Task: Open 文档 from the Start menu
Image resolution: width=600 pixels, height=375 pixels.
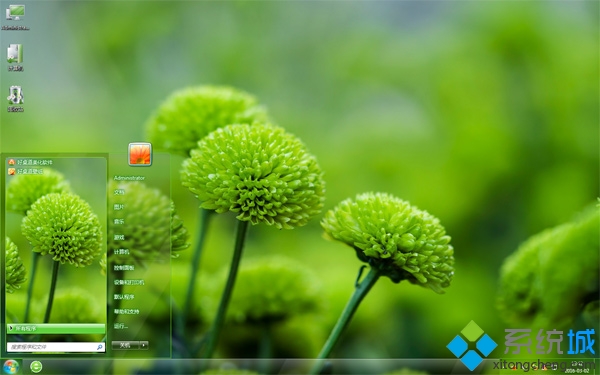Action: point(119,192)
